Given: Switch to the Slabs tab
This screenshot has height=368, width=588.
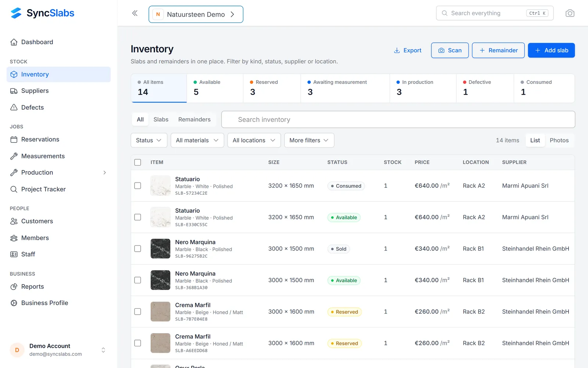Looking at the screenshot, I should click(x=161, y=120).
